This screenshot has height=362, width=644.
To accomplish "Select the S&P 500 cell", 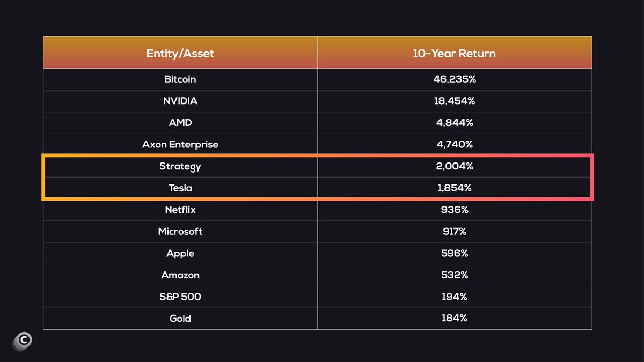I will (180, 297).
